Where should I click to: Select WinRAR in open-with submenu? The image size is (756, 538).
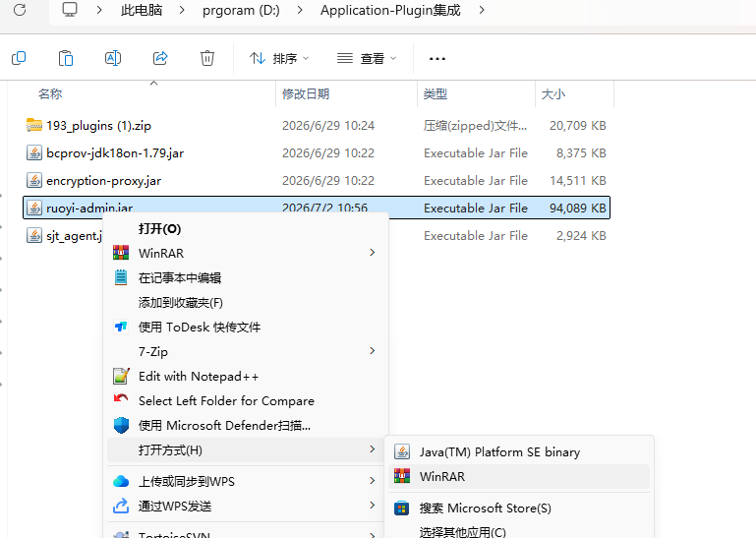click(519, 476)
